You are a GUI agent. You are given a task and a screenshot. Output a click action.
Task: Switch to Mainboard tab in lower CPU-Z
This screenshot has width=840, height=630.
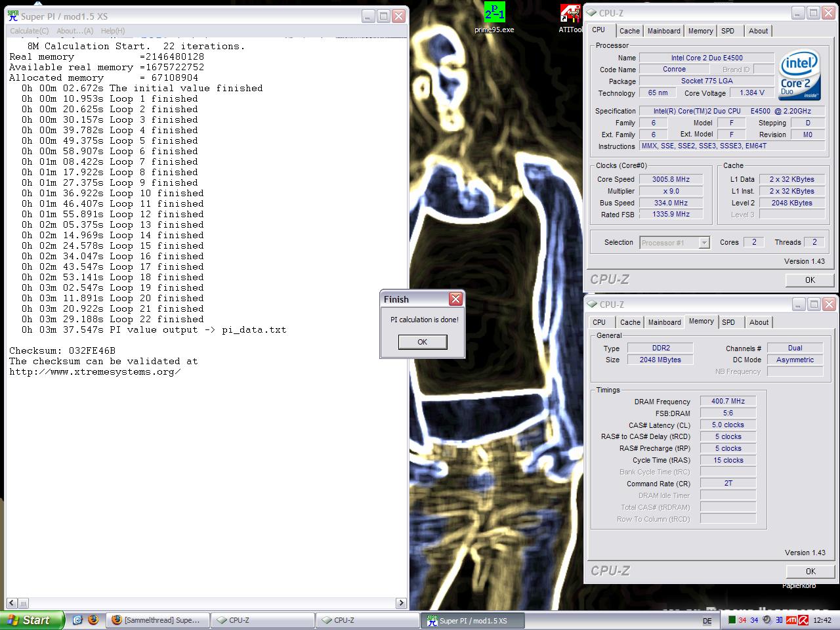664,322
